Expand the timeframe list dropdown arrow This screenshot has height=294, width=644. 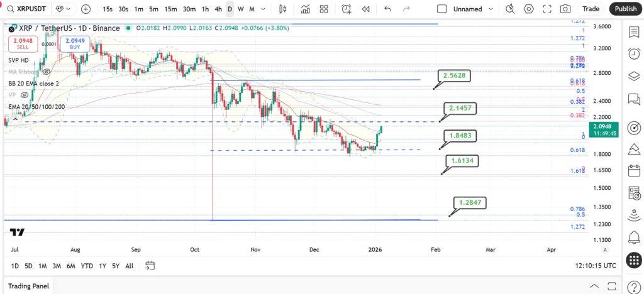pyautogui.click(x=263, y=9)
